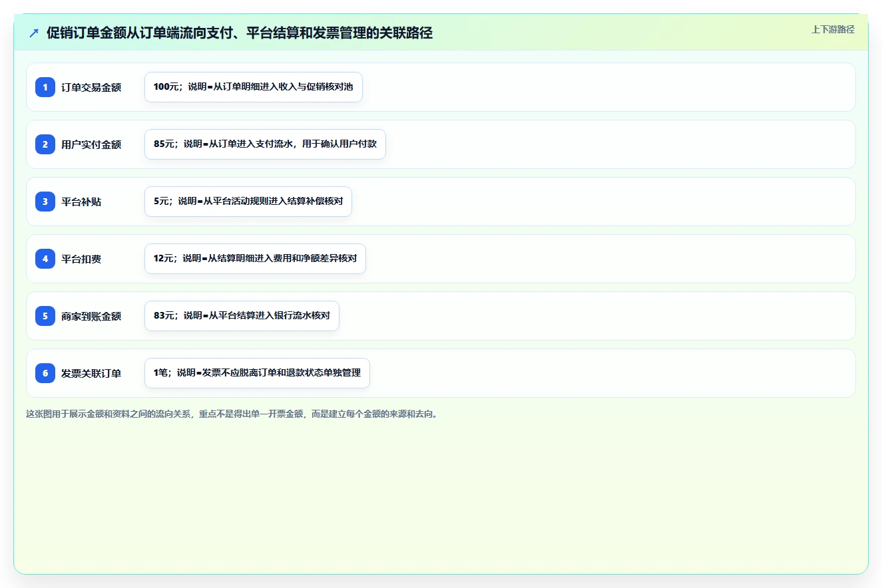Screen dimensions: 882x588
Task: Select the 订单交易金额 label
Action: pyautogui.click(x=91, y=87)
